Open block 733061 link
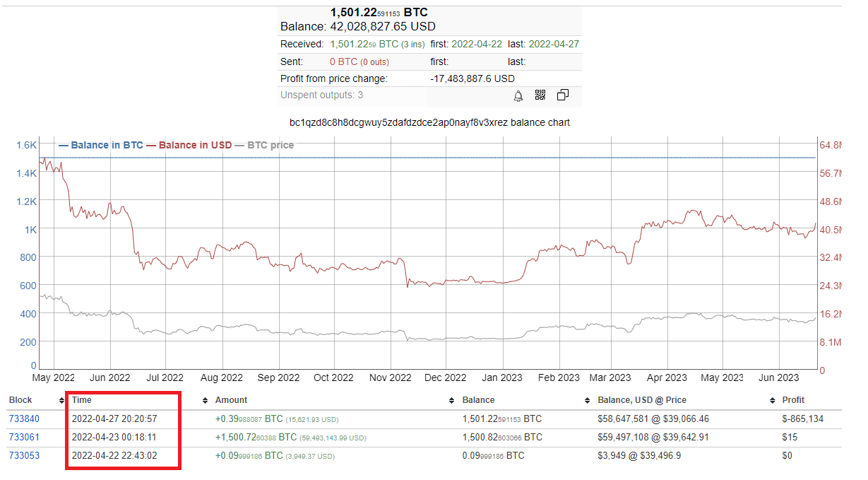868x480 pixels. coord(24,438)
